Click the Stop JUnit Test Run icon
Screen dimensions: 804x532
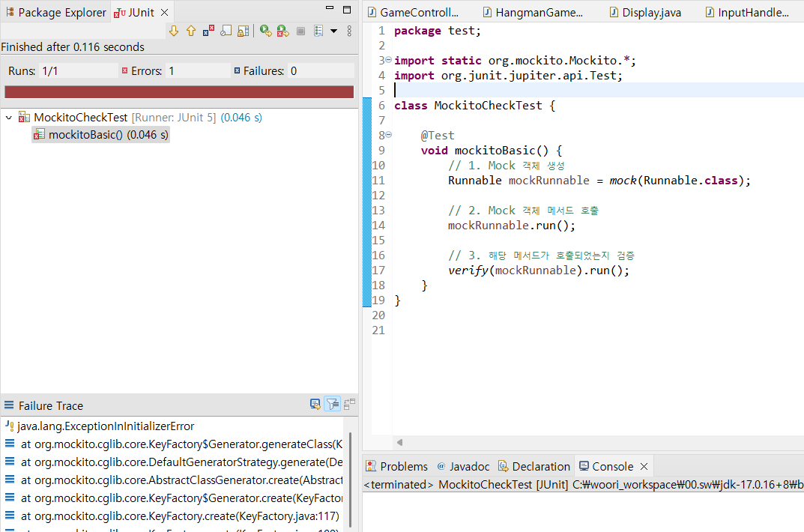(x=301, y=31)
